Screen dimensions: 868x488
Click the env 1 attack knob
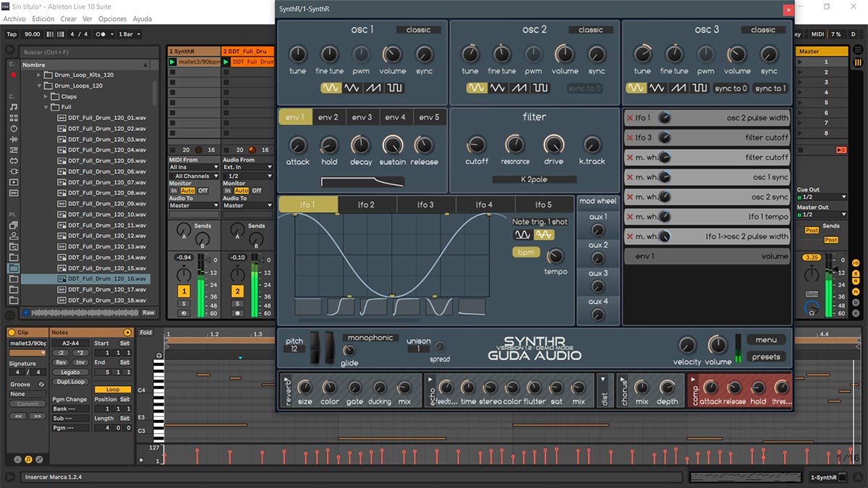coord(297,145)
